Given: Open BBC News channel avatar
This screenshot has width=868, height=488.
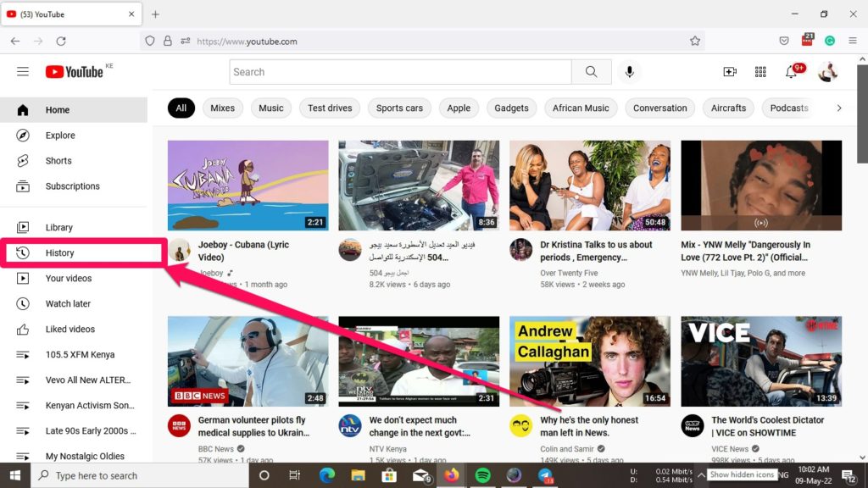Looking at the screenshot, I should (179, 426).
